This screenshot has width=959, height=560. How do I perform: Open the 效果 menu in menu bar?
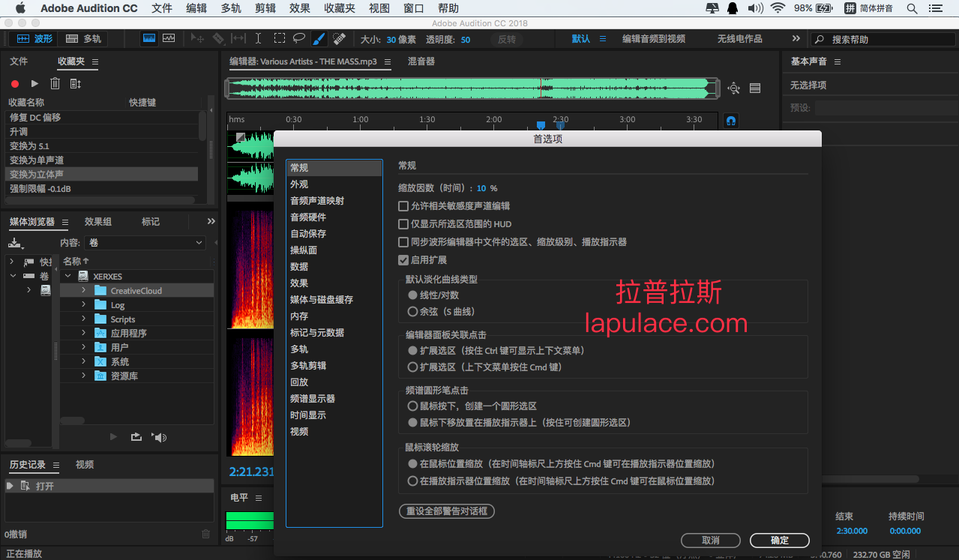click(x=300, y=8)
